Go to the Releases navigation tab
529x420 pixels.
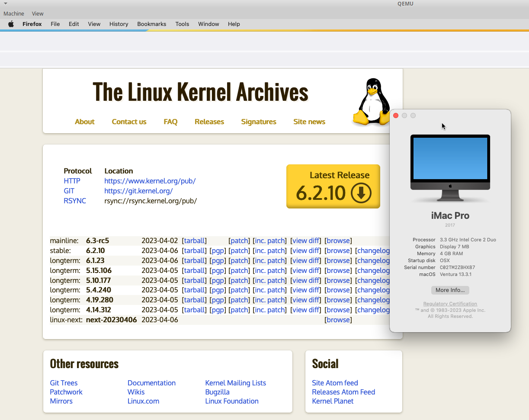(x=209, y=122)
